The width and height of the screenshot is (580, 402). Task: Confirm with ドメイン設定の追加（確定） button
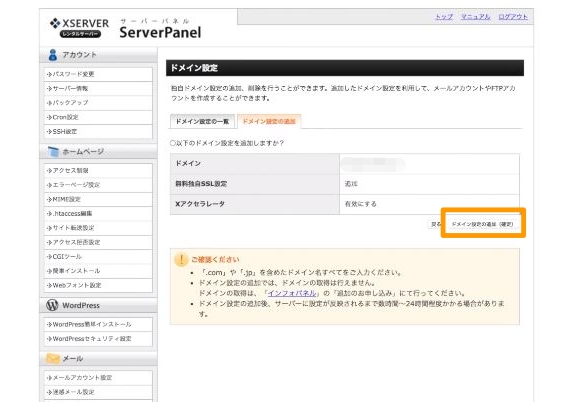482,224
